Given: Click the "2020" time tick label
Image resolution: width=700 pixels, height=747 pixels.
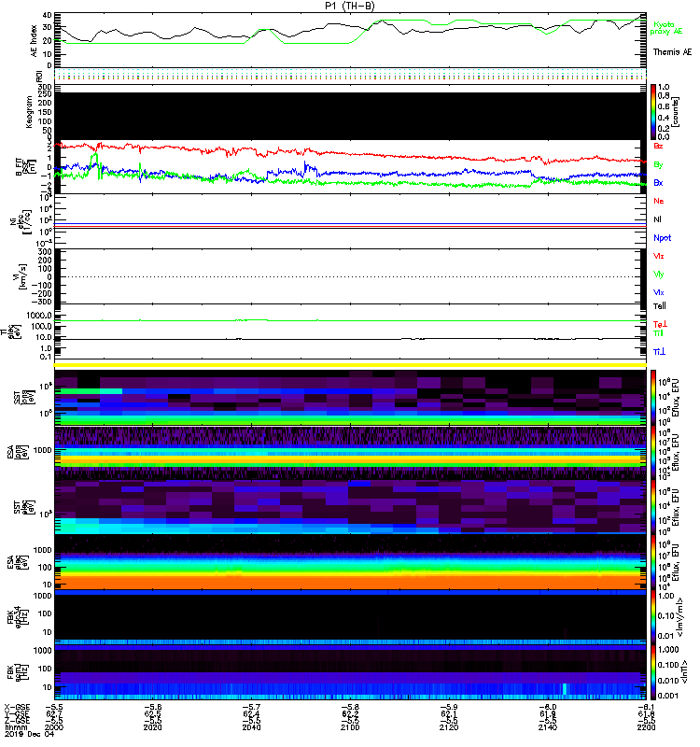Looking at the screenshot, I should (x=153, y=727).
